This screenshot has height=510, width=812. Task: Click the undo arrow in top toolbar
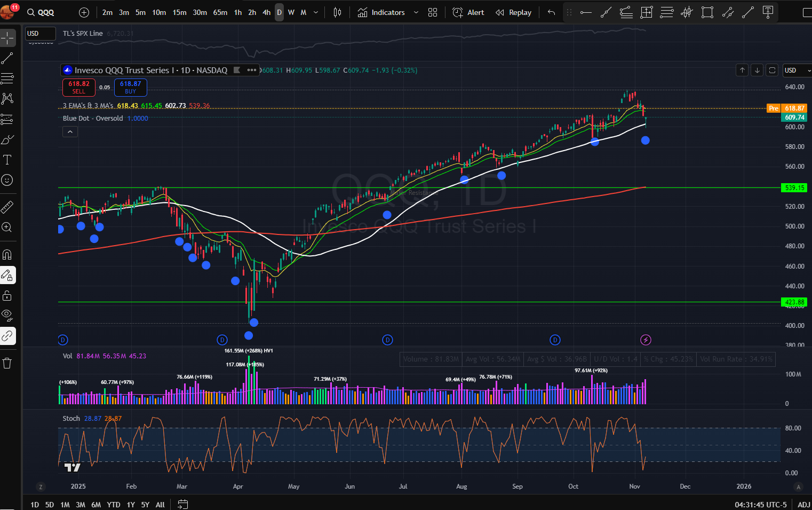pyautogui.click(x=551, y=12)
